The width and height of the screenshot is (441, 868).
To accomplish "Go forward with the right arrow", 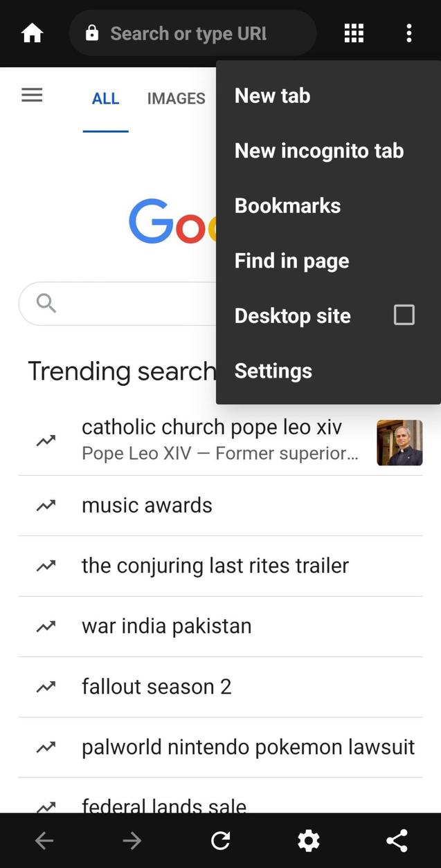I will tap(132, 840).
